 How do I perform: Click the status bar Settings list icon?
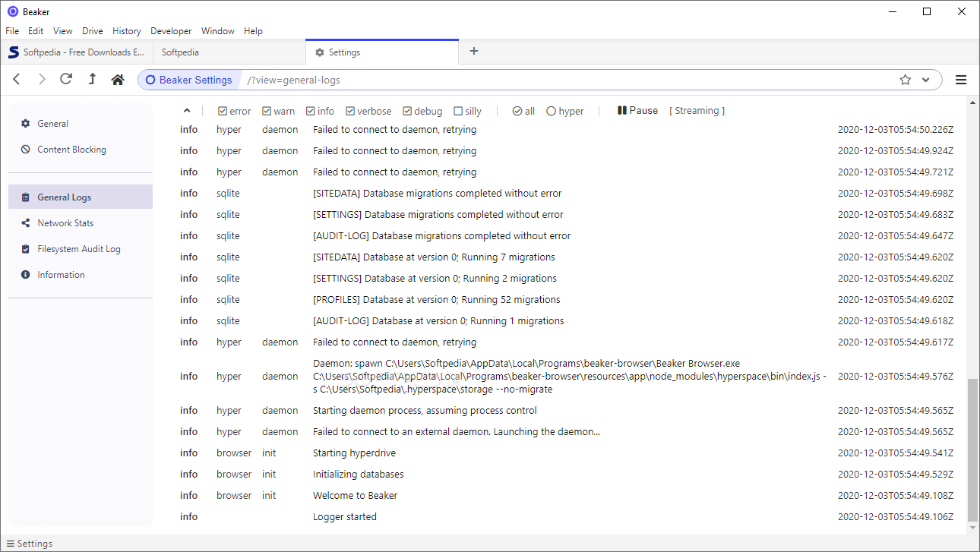click(11, 544)
